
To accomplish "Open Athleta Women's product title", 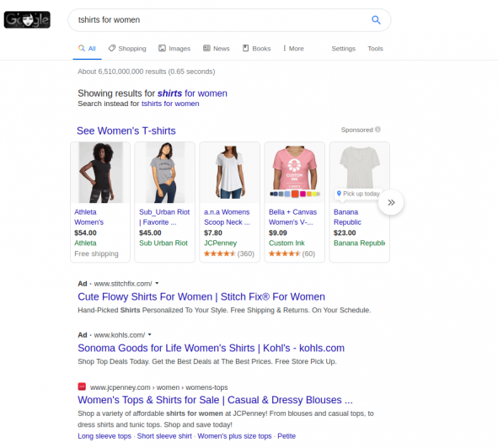I will tap(89, 217).
